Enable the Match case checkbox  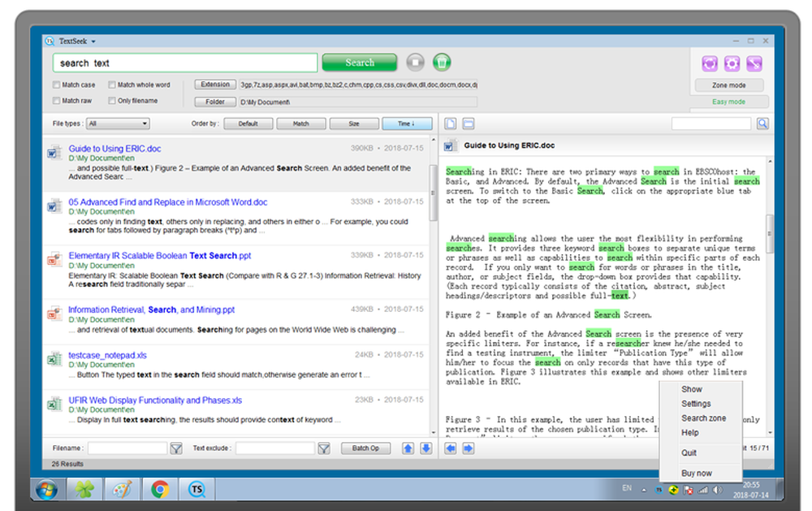click(x=57, y=84)
